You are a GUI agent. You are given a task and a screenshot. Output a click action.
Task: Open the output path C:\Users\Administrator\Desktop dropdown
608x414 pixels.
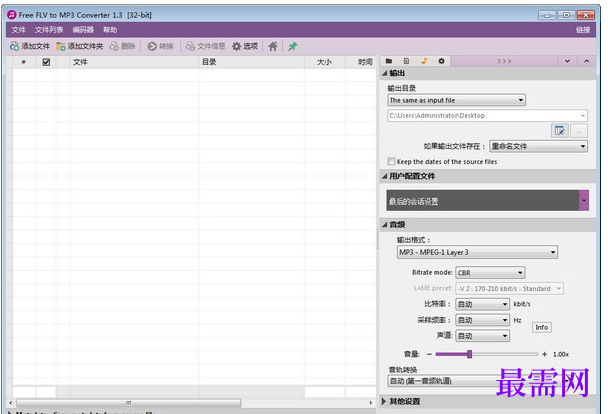click(487, 116)
